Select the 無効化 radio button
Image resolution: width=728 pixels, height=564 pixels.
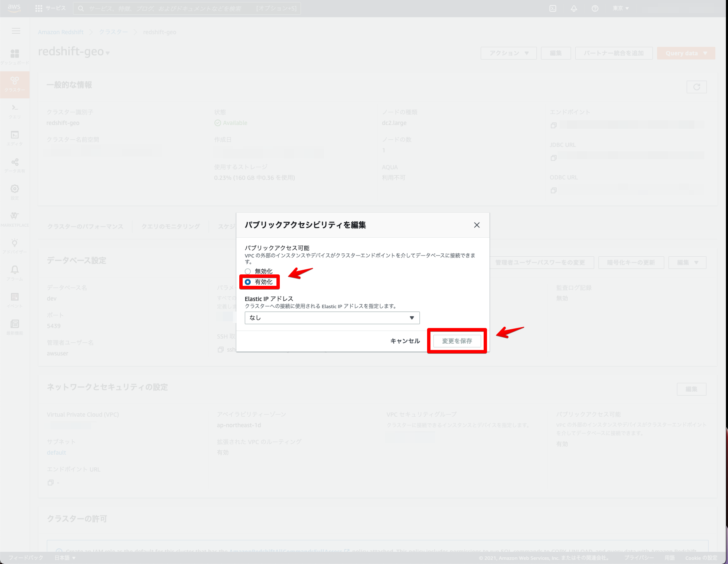point(248,271)
